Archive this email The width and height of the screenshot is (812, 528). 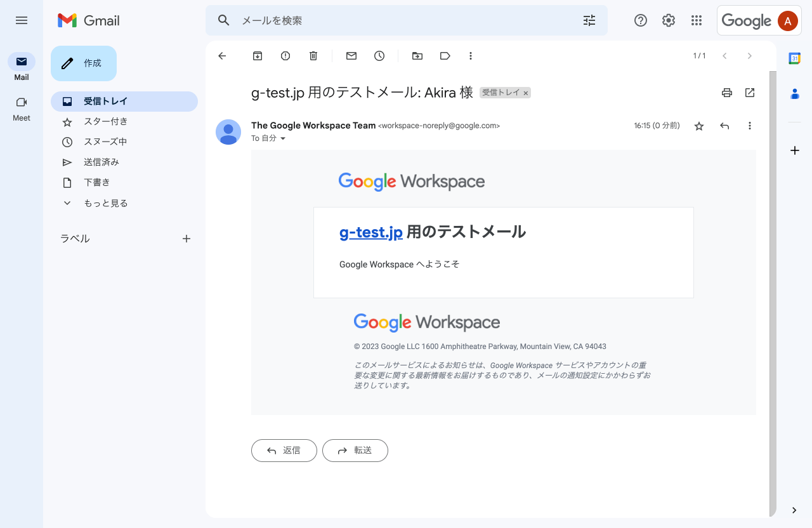258,56
